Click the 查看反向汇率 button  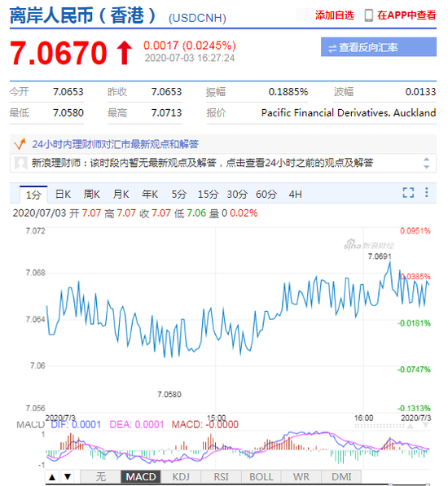[379, 47]
